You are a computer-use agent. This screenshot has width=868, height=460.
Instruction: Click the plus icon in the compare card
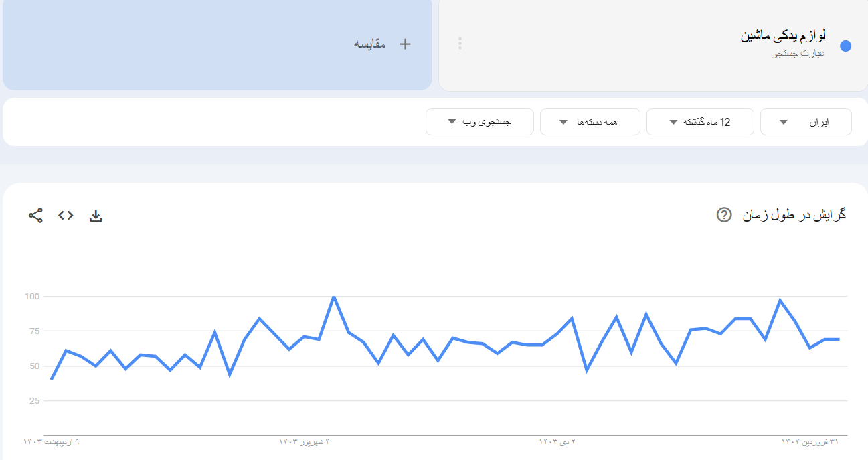[404, 44]
